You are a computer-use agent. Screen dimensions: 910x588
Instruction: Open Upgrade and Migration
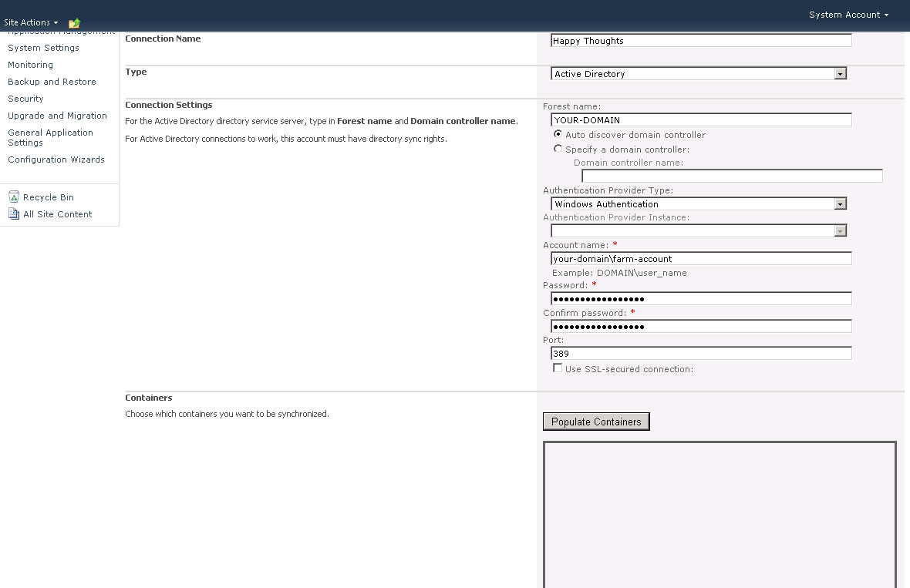click(58, 116)
